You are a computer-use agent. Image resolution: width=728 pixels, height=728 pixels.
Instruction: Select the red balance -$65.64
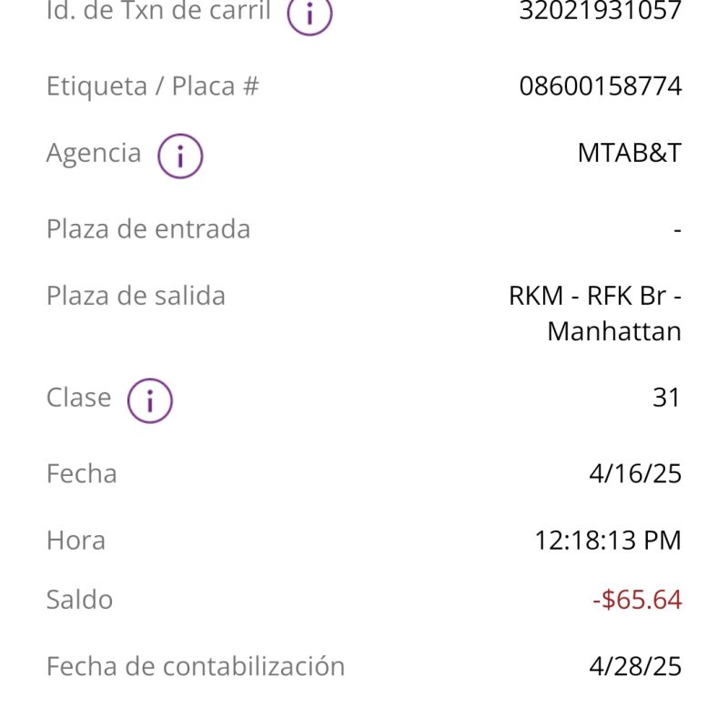[637, 600]
